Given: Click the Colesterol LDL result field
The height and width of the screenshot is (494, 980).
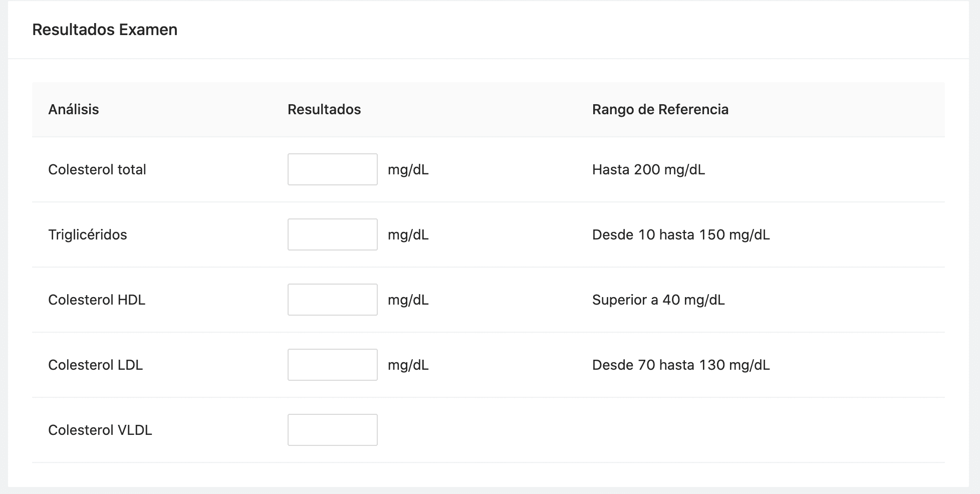Looking at the screenshot, I should [x=332, y=365].
